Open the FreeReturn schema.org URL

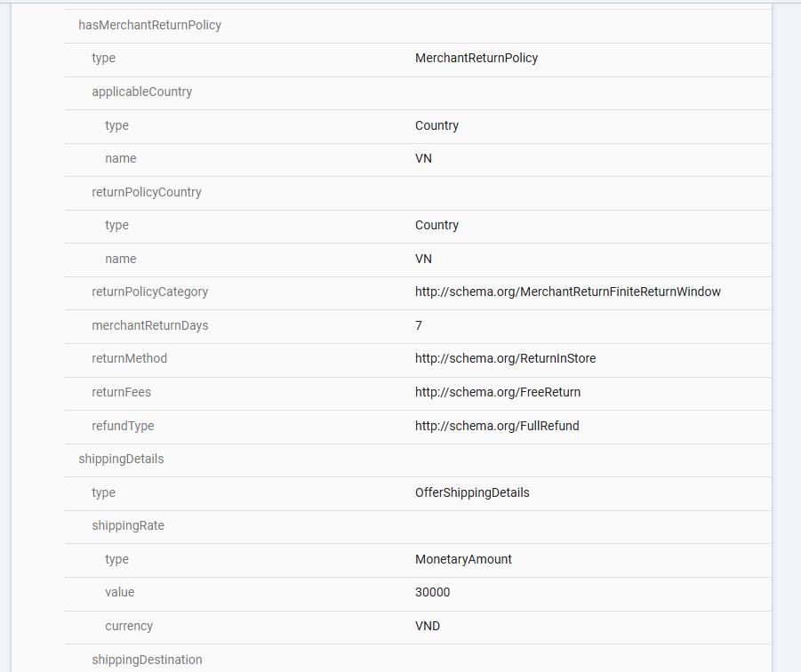pyautogui.click(x=497, y=392)
